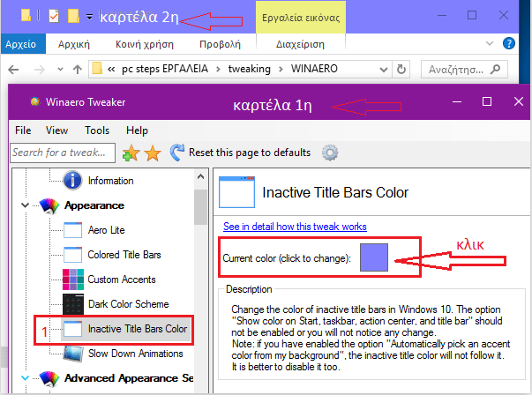Switch to the Προβολή ribbon tab
Viewport: 532px width, 395px height.
tap(220, 44)
